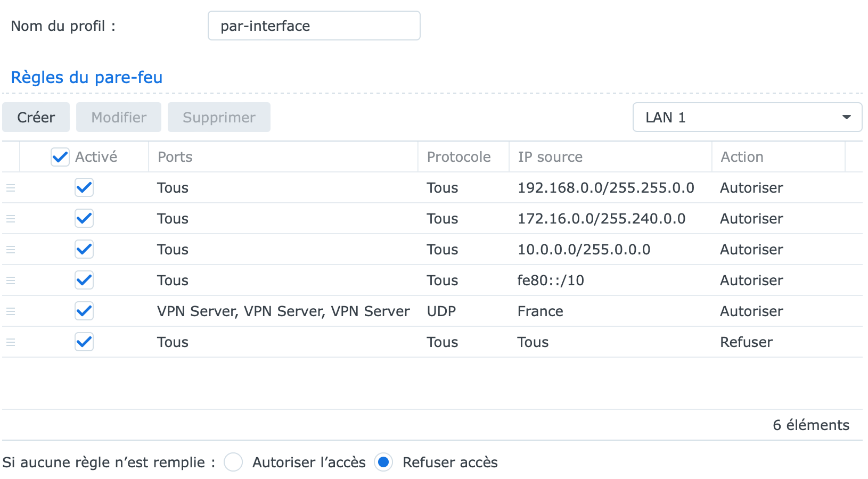Click the Créer button
The image size is (868, 479).
click(x=36, y=117)
